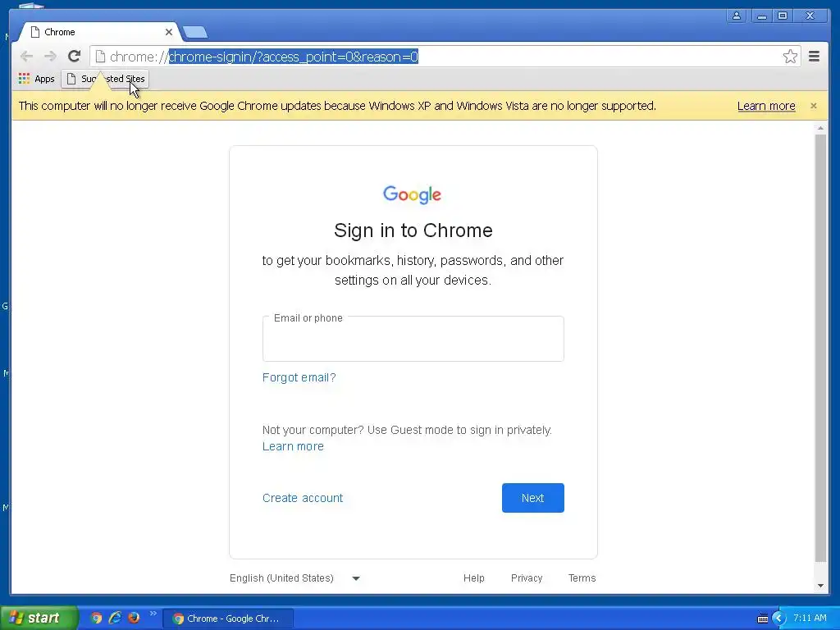
Task: Open the Terms link in footer
Action: [582, 578]
